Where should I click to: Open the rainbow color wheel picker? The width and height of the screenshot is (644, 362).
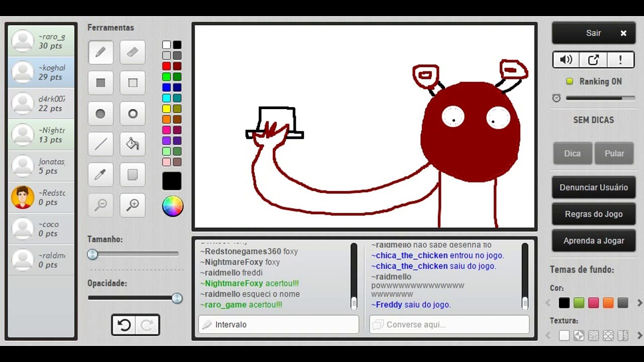(173, 206)
